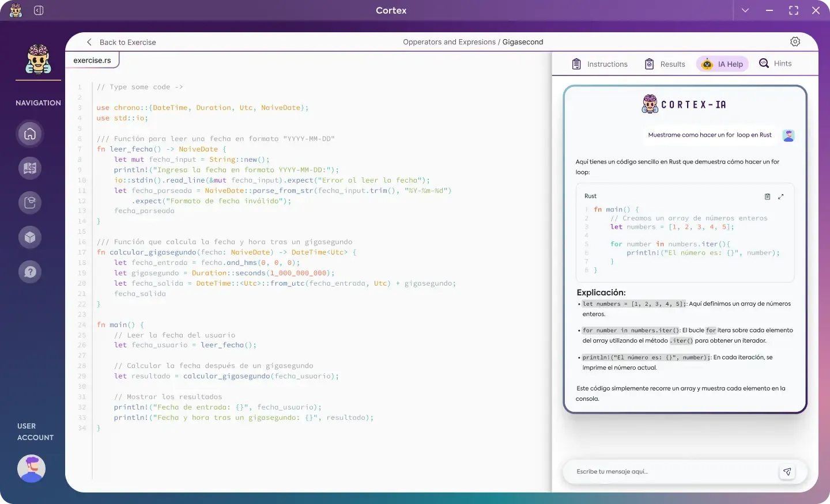Click 'fn main()' line in editor
830x504 pixels.
120,325
